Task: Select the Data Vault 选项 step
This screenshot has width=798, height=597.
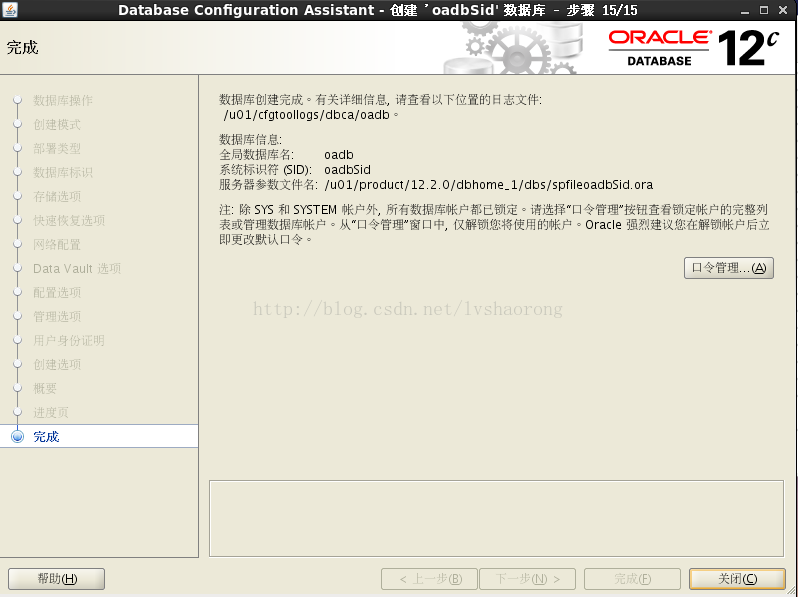Action: (77, 268)
